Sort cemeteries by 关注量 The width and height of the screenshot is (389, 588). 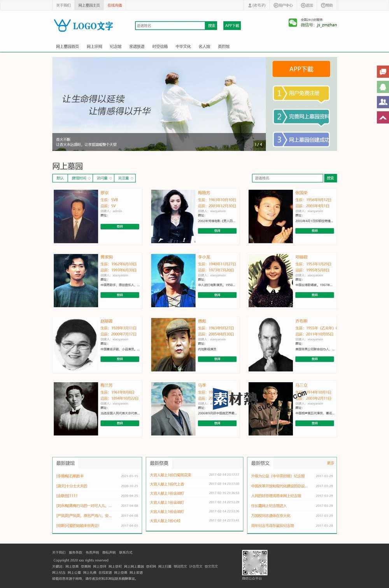click(x=125, y=178)
